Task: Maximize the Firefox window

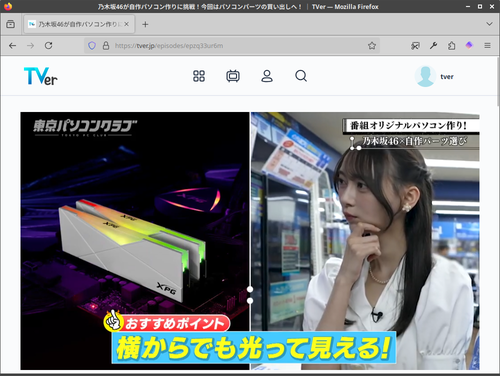Action: 480,6
